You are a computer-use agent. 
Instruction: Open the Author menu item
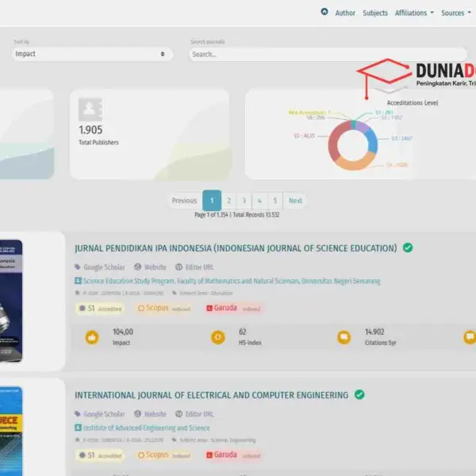tap(345, 13)
